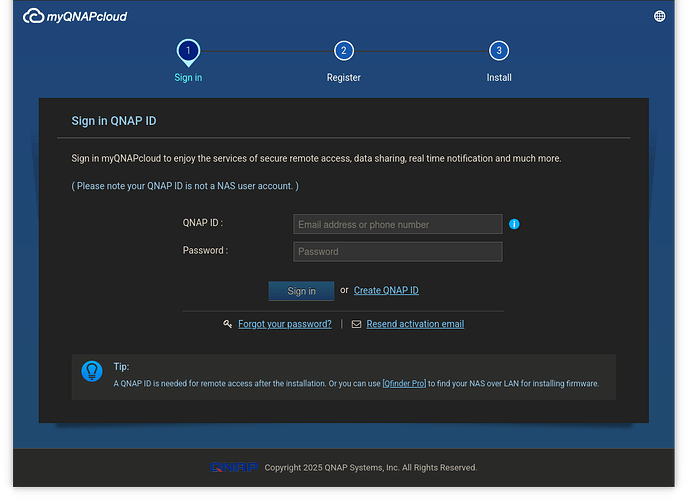Open the language globe icon

(x=659, y=16)
